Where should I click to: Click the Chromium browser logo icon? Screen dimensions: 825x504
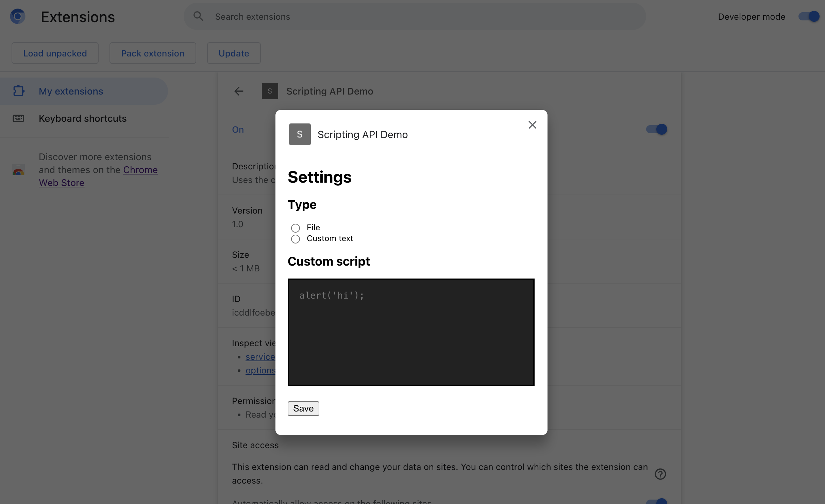(17, 16)
